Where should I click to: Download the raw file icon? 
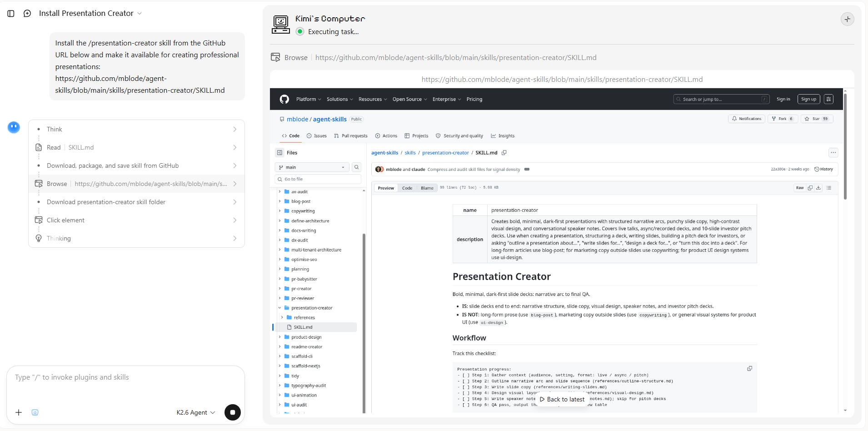(818, 188)
